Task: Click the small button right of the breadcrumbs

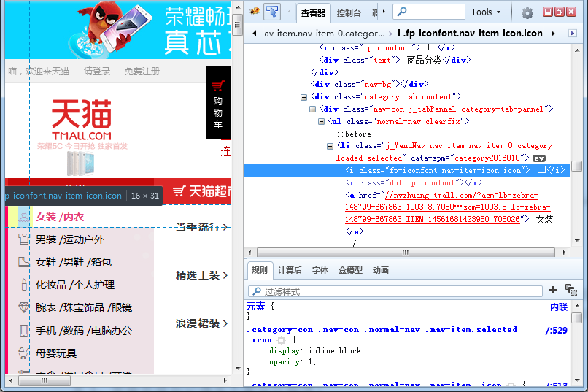Action: pos(572,34)
